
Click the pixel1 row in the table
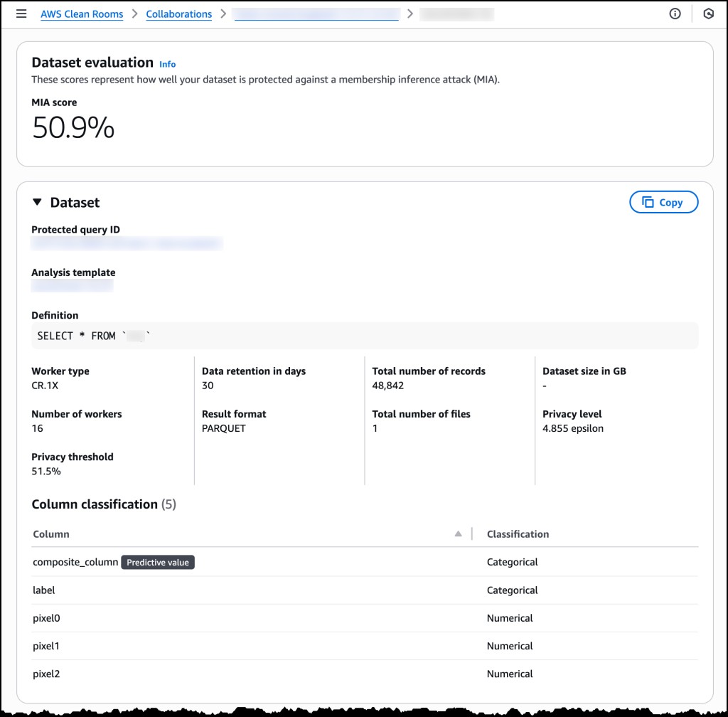pyautogui.click(x=45, y=646)
